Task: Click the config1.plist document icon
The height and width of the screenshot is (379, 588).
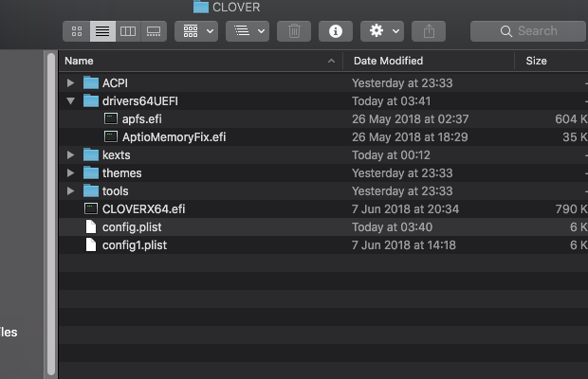Action: click(91, 244)
